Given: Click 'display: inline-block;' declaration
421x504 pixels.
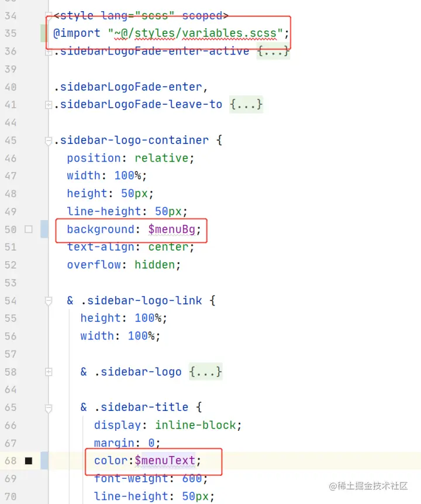Looking at the screenshot, I should 168,425.
